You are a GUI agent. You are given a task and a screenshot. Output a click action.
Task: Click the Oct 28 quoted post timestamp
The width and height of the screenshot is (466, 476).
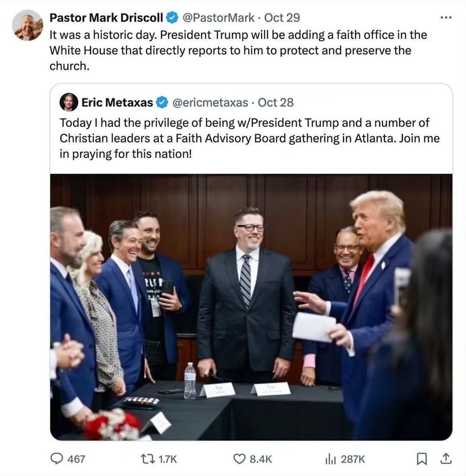pos(275,102)
